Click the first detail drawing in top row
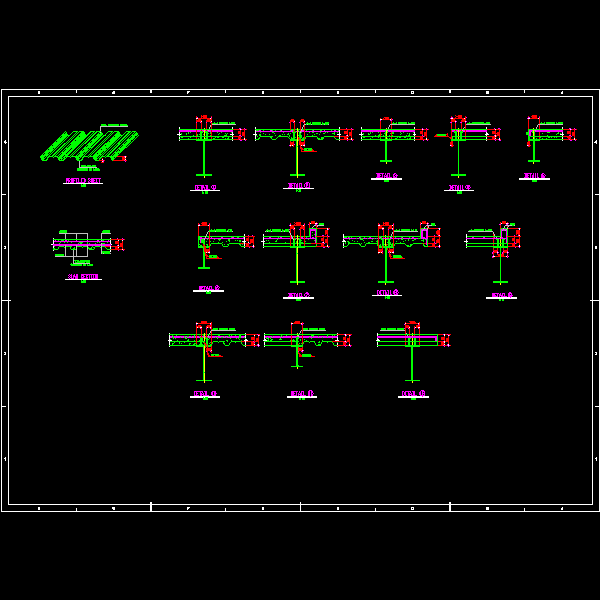Viewport: 600px width, 600px height. pyautogui.click(x=209, y=140)
